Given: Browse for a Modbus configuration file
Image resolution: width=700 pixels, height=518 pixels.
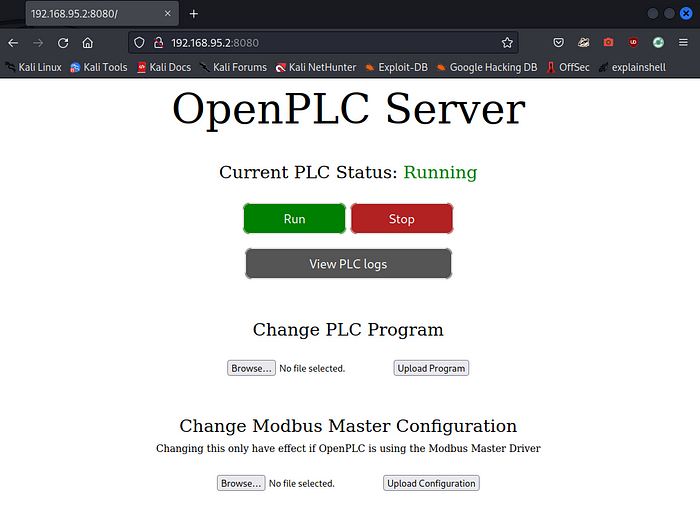Looking at the screenshot, I should (x=241, y=483).
